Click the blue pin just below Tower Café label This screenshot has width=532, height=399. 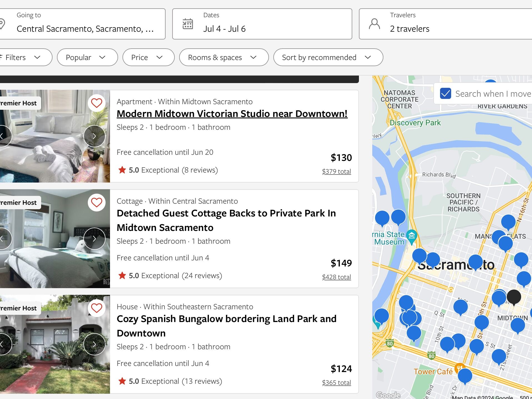pyautogui.click(x=465, y=376)
